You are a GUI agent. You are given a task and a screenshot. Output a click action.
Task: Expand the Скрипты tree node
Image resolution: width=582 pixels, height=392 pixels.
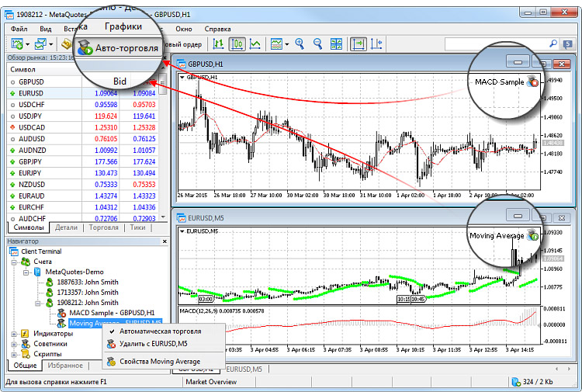[x=14, y=354]
